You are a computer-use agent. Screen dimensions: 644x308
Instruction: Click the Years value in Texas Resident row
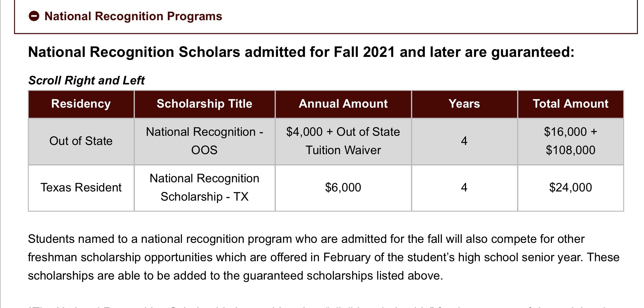[x=464, y=187]
